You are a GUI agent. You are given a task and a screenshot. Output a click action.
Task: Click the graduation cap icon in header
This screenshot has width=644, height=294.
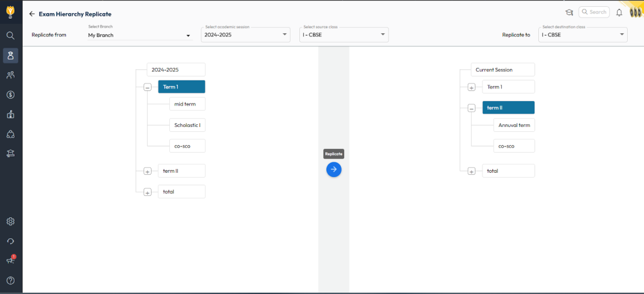569,12
